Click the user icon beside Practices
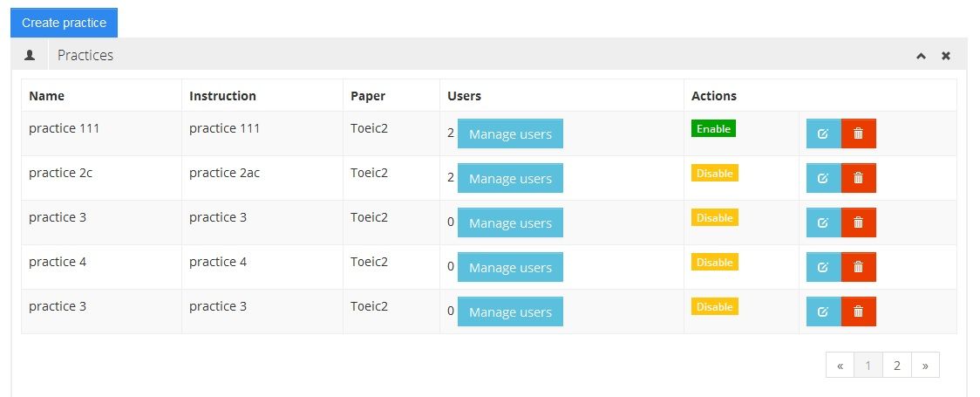 [31, 55]
